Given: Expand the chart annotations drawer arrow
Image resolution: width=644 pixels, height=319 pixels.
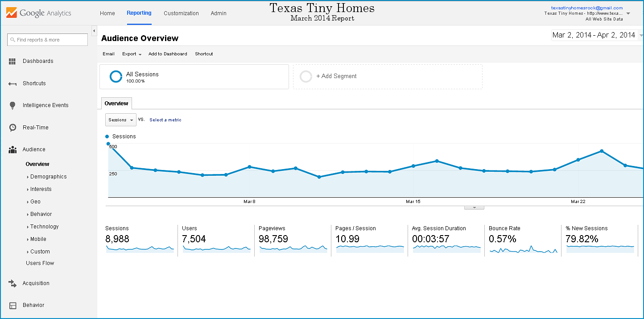Looking at the screenshot, I should coord(474,207).
